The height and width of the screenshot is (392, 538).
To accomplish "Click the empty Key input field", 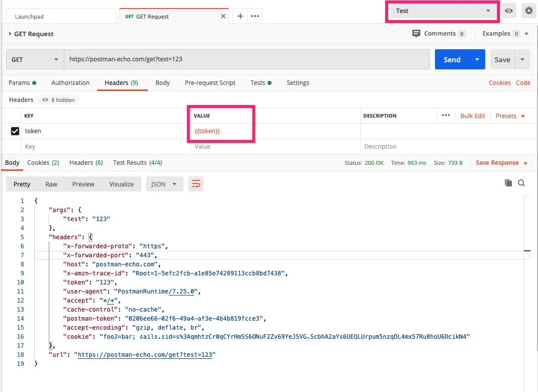I will pyautogui.click(x=107, y=146).
